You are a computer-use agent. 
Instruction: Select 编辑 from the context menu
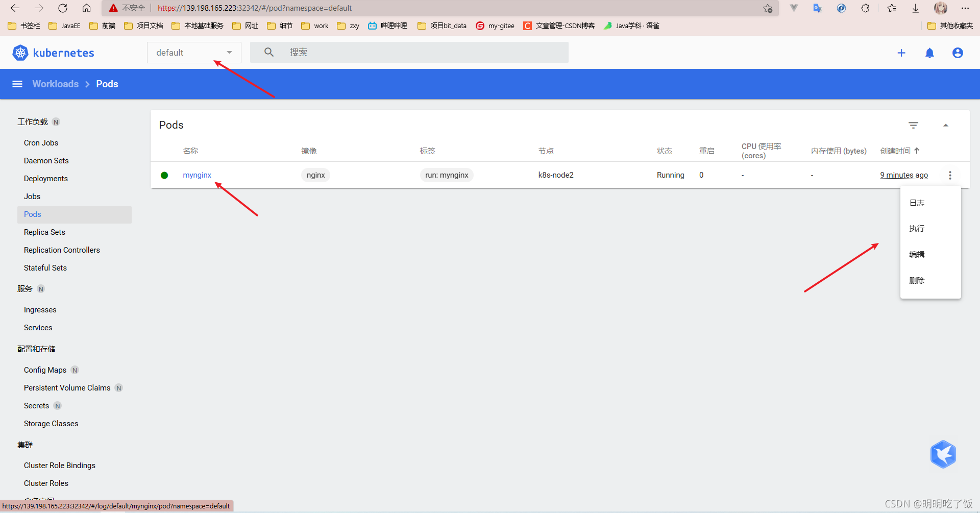point(930,255)
